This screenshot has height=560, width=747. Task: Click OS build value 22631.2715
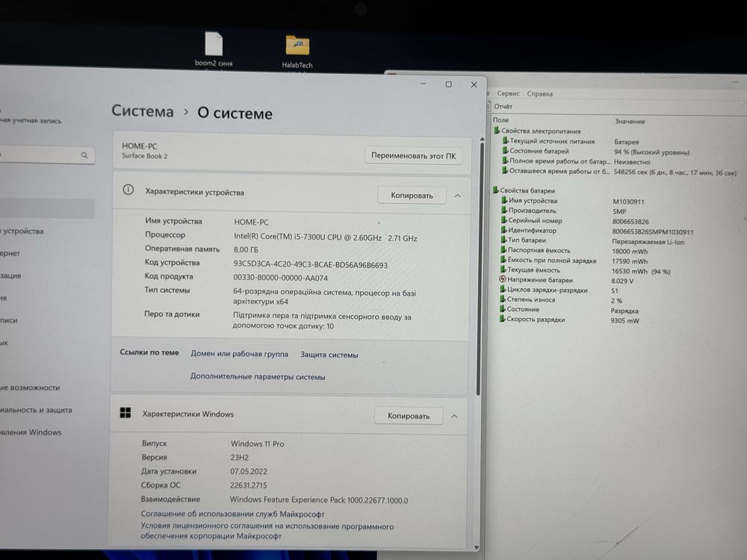(x=249, y=485)
